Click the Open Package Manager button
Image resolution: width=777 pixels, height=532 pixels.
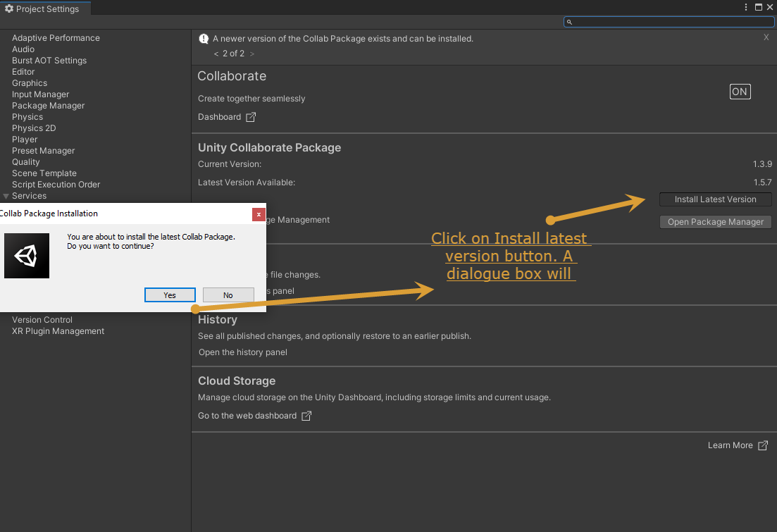click(x=715, y=222)
